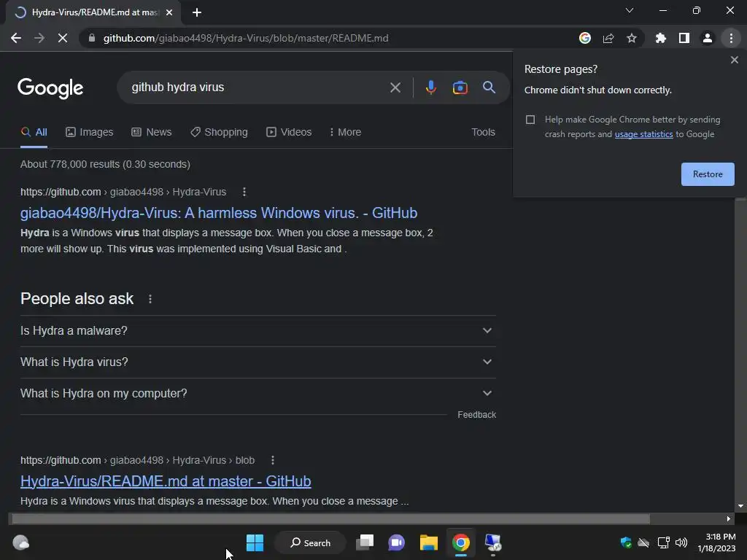747x560 pixels.
Task: Expand 'Is Hydra a malware?' question
Action: [x=258, y=330]
